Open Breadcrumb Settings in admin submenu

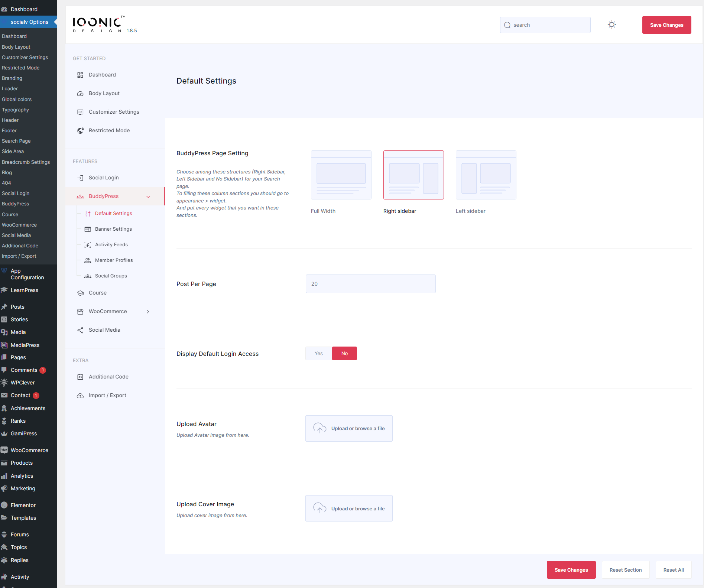point(26,162)
